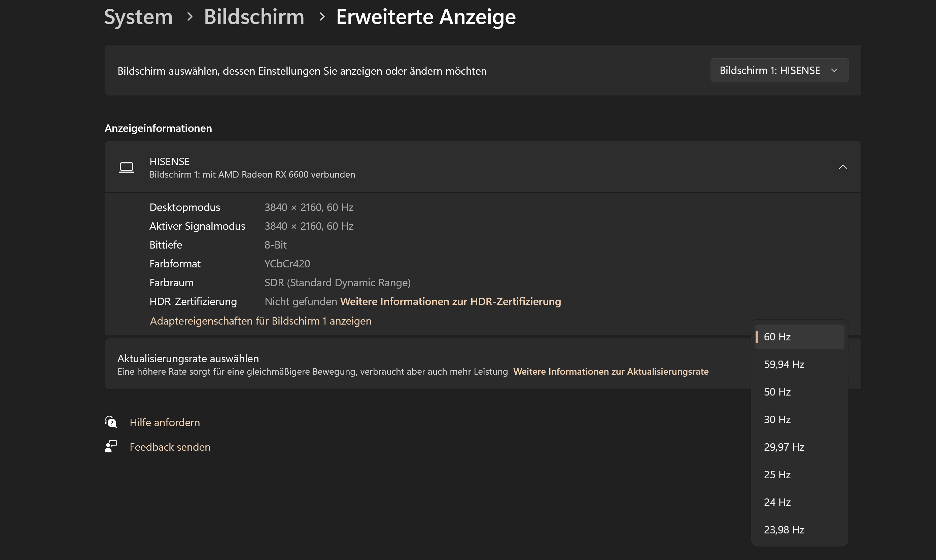Pick 29,97 Hz from dropdown list
This screenshot has height=560, width=936.
(x=799, y=447)
